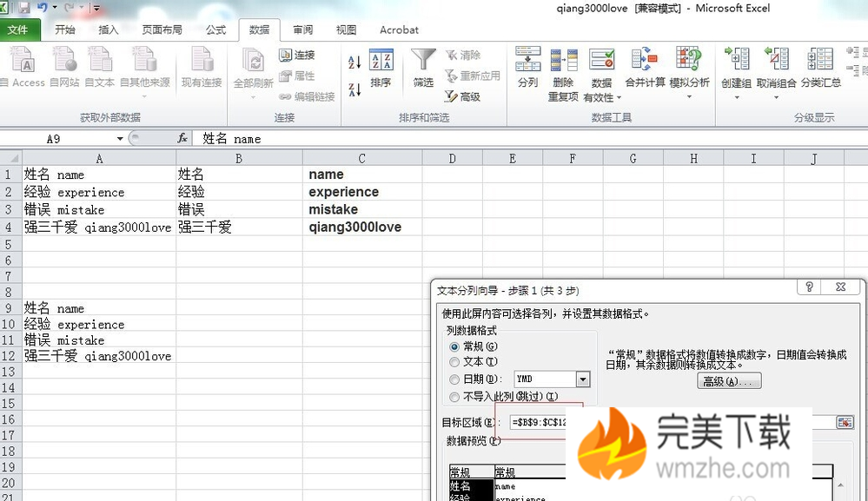Click the destination range (目标区域) input field
Screen dimensions: 868x501
click(673, 423)
